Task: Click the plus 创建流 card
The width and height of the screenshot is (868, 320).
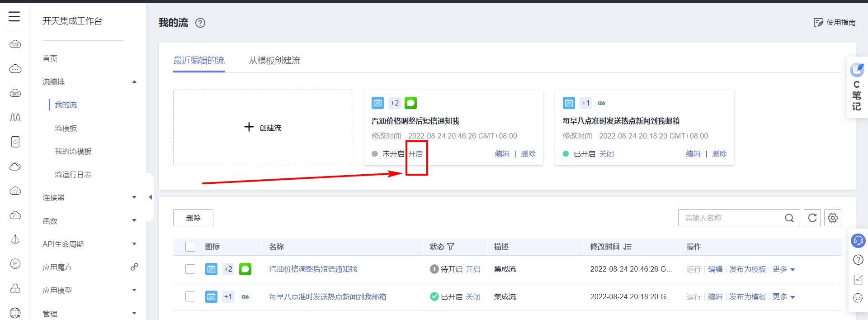Action: (x=263, y=127)
